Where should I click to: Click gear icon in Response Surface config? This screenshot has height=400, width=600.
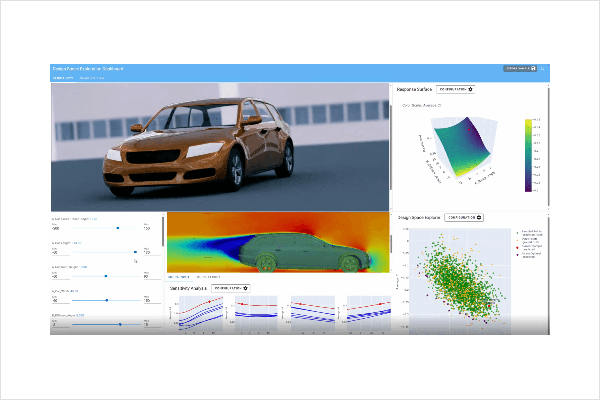click(x=471, y=89)
